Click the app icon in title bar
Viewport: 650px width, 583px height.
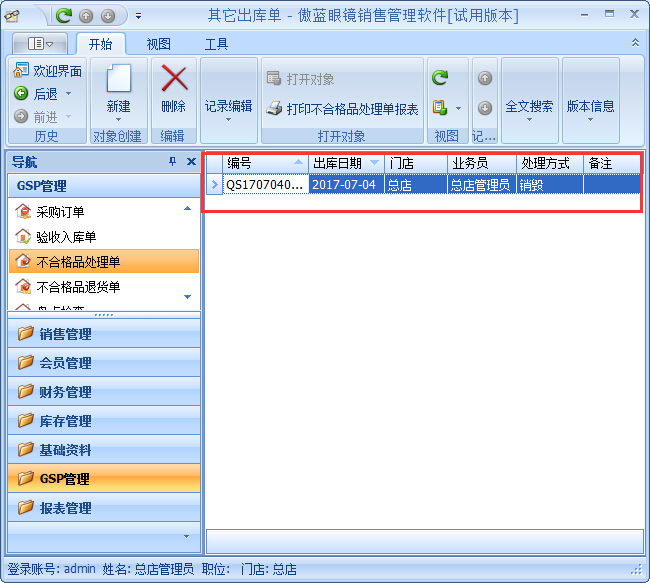coord(12,16)
